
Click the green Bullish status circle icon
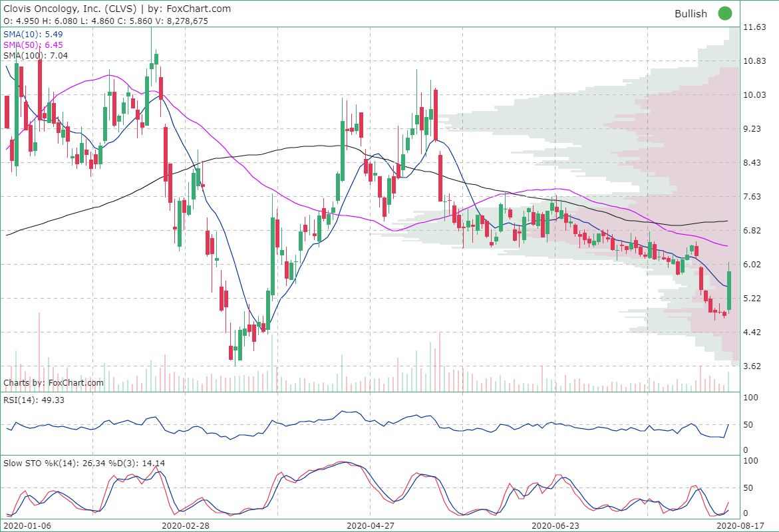point(725,13)
